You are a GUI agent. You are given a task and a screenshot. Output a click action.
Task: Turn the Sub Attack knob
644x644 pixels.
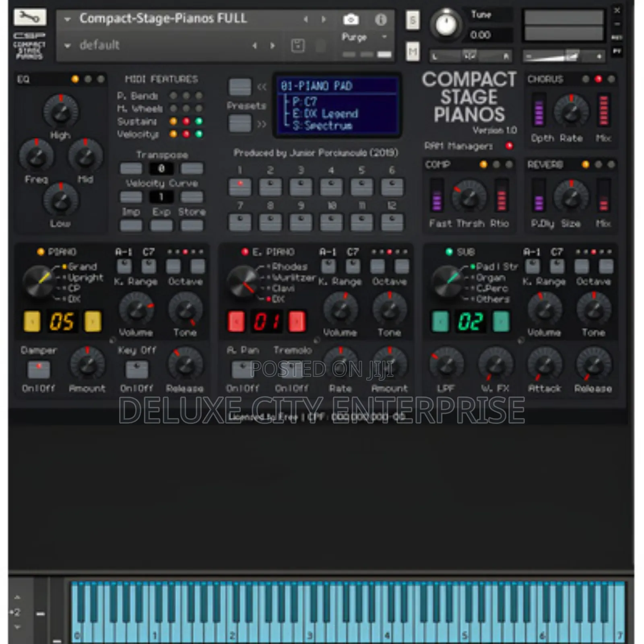tap(545, 364)
